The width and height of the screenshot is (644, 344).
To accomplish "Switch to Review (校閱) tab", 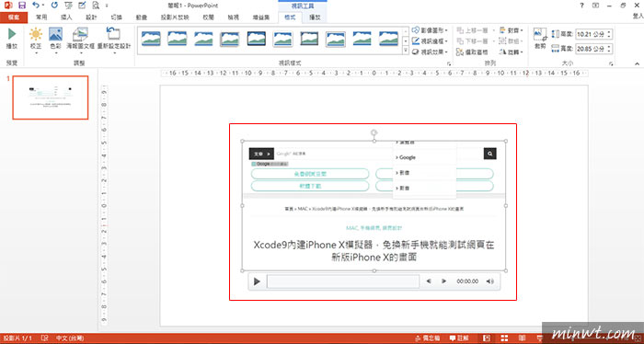I will (x=208, y=17).
